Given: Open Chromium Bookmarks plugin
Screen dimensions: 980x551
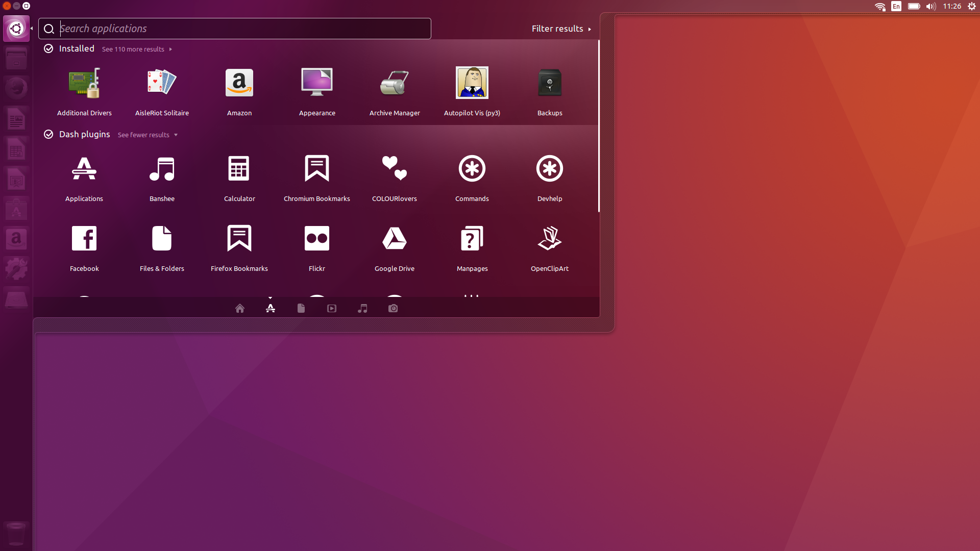Looking at the screenshot, I should click(x=316, y=178).
